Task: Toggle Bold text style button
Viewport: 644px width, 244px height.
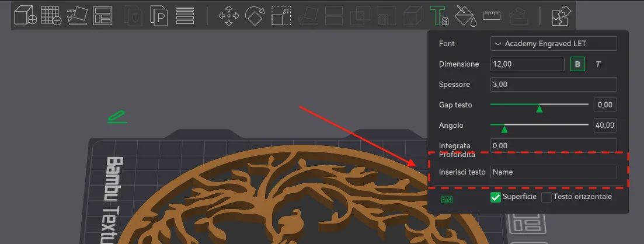Action: click(577, 64)
